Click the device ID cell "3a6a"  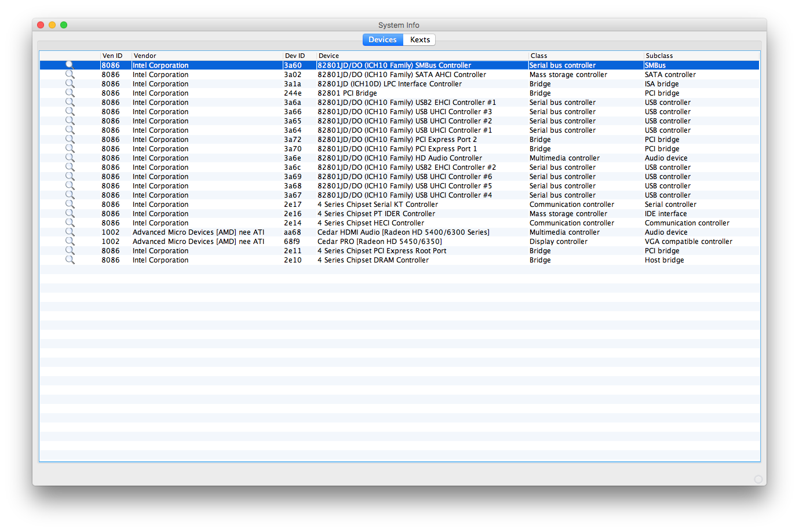coord(293,103)
